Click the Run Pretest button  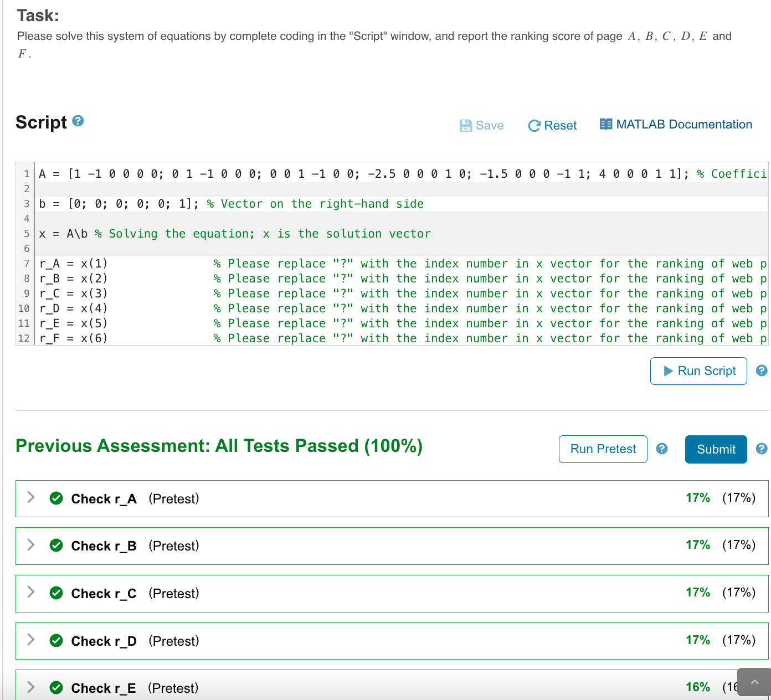(603, 449)
